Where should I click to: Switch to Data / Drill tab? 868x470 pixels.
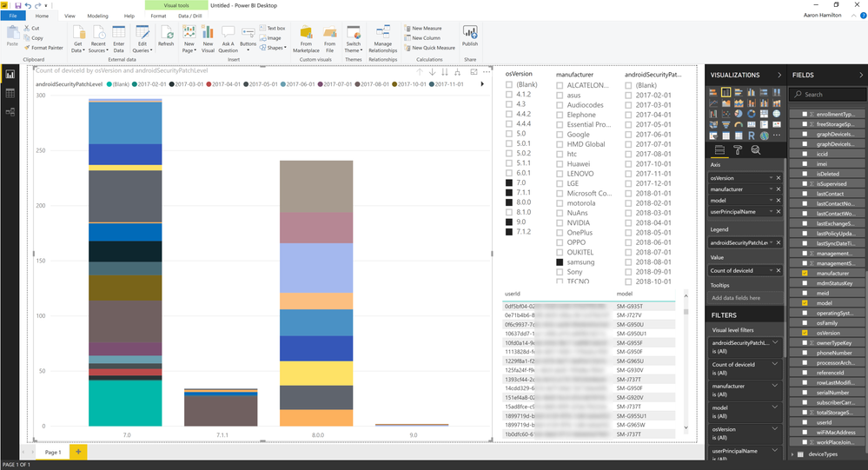[190, 16]
